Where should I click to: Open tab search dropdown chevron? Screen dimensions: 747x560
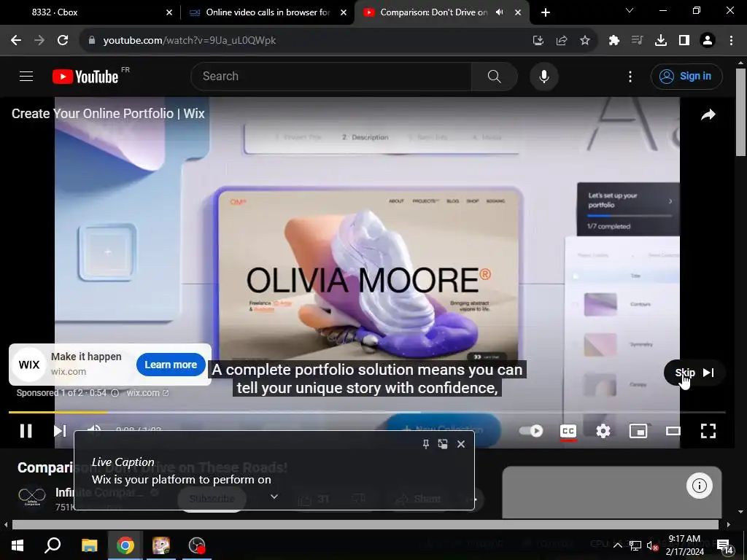coord(630,10)
